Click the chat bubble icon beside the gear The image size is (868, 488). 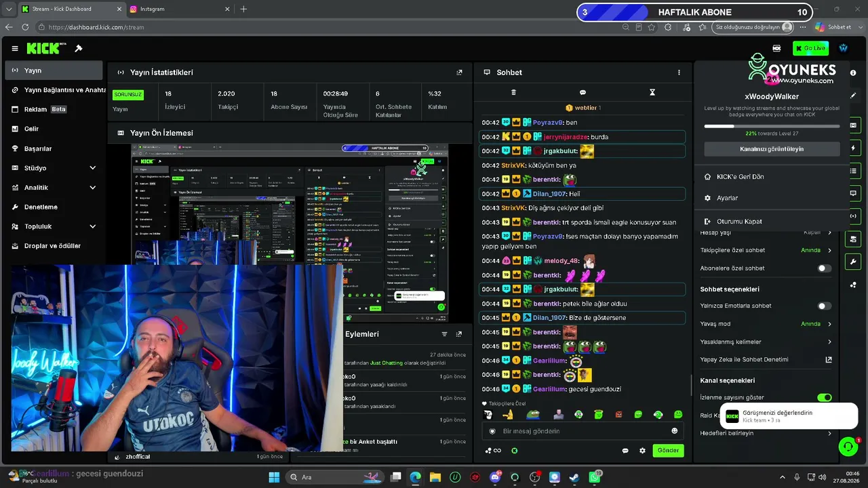(x=625, y=451)
